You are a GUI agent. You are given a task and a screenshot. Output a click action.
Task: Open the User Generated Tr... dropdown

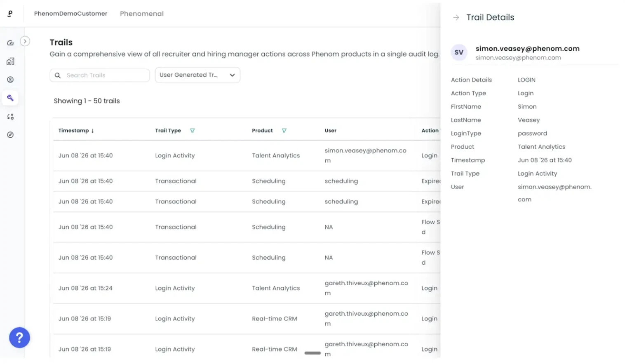(x=197, y=75)
